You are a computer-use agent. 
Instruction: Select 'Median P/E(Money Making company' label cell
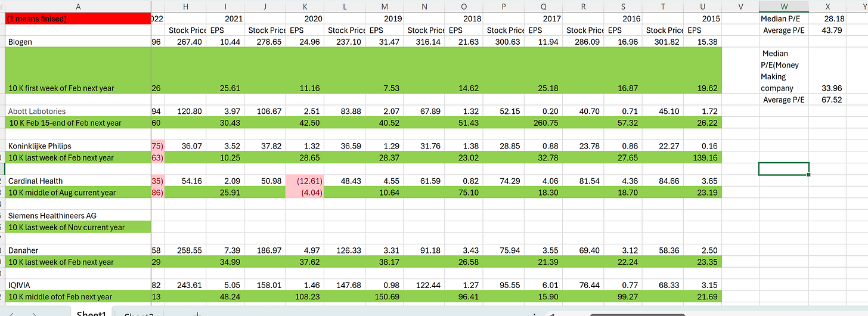point(783,70)
